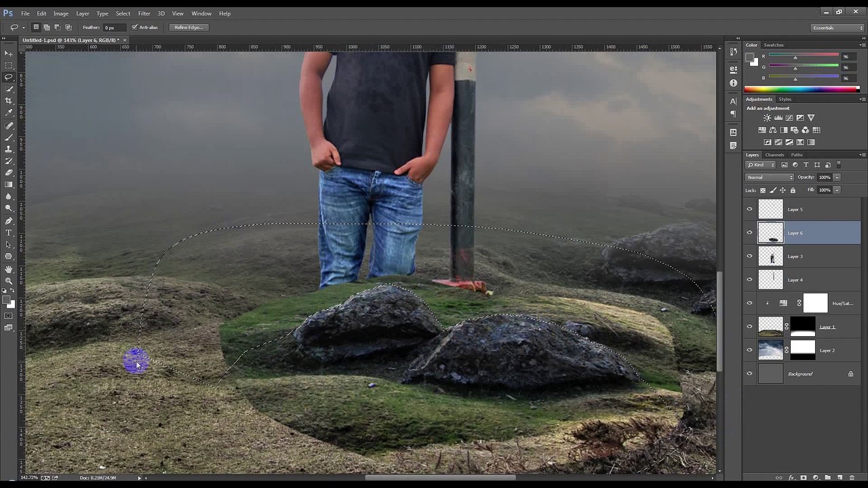Select the Crop tool
The width and height of the screenshot is (868, 488).
tap(9, 101)
